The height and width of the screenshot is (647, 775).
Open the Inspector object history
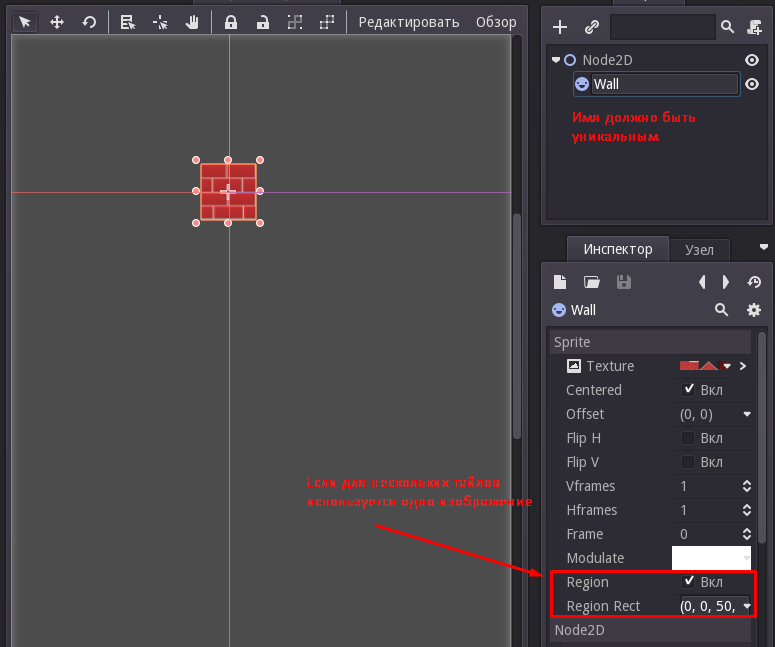(754, 282)
